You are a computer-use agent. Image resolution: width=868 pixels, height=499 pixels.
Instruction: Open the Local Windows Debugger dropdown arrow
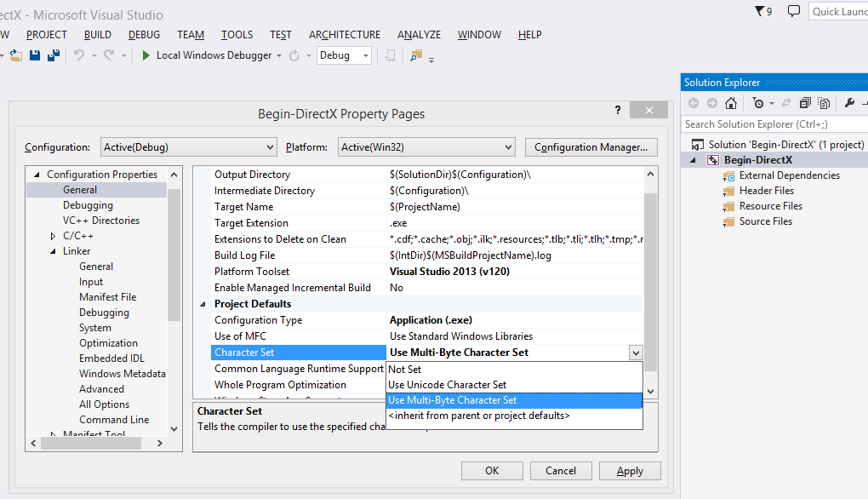[279, 56]
